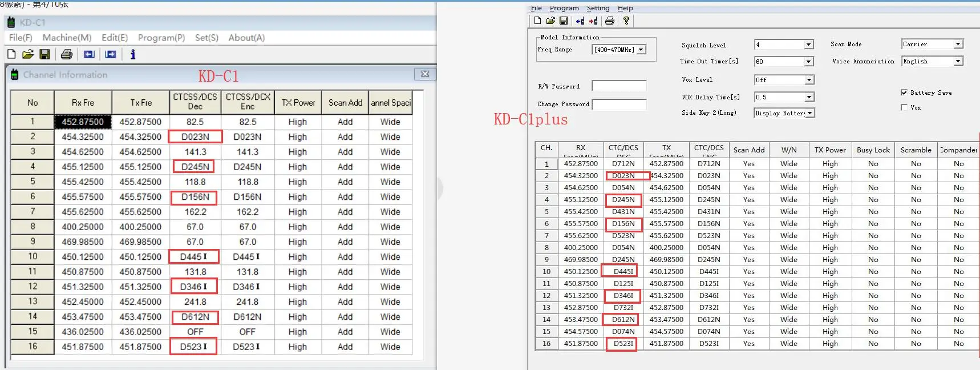
Task: Open the Set(S) menu
Action: [206, 38]
